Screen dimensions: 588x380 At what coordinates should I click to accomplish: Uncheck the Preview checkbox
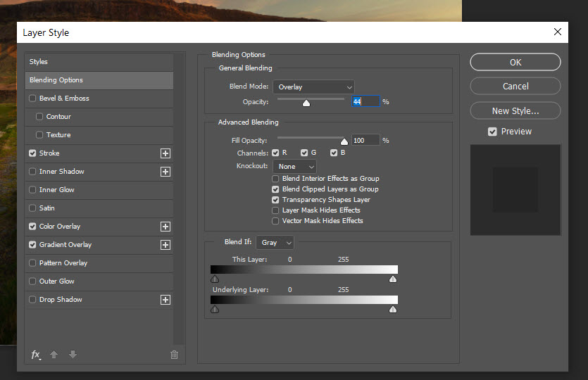(492, 132)
